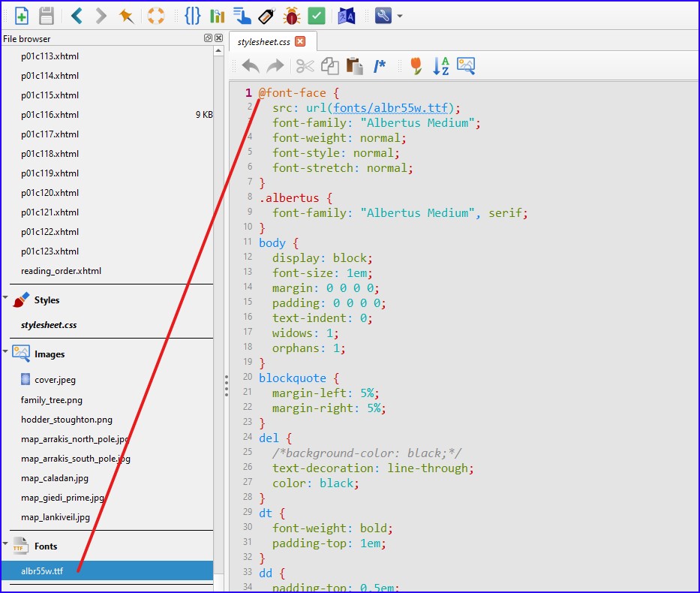Collapse the Fonts section
This screenshot has height=593, width=700.
[x=6, y=544]
